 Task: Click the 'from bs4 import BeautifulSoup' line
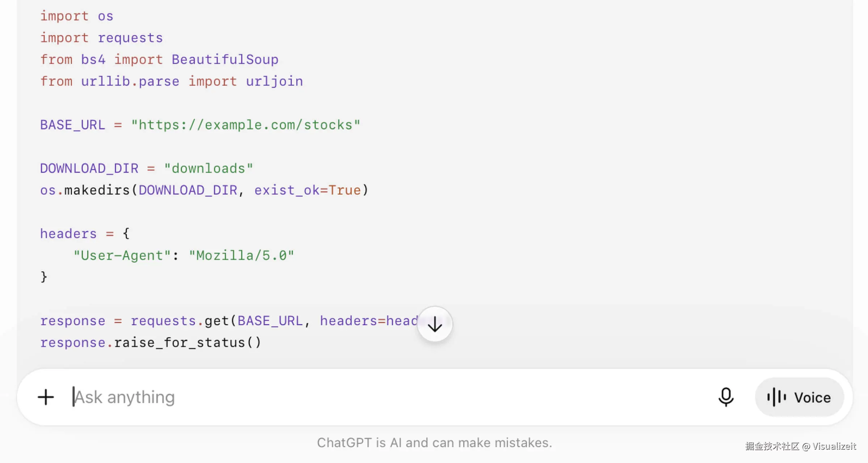159,59
